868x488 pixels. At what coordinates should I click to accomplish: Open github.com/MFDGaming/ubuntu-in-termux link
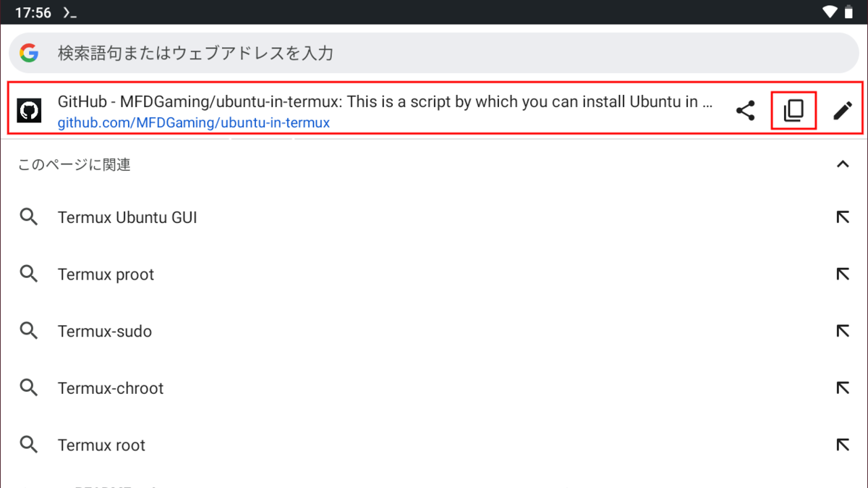pyautogui.click(x=194, y=122)
